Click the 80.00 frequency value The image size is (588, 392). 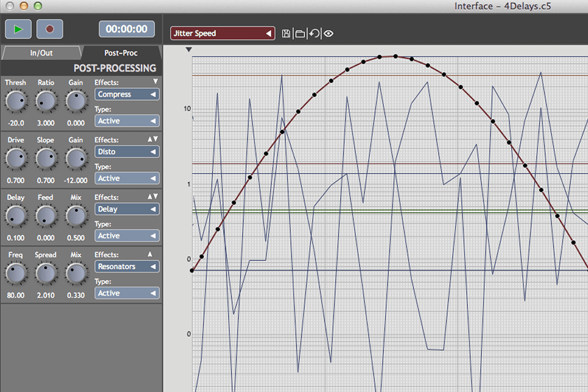tap(16, 295)
